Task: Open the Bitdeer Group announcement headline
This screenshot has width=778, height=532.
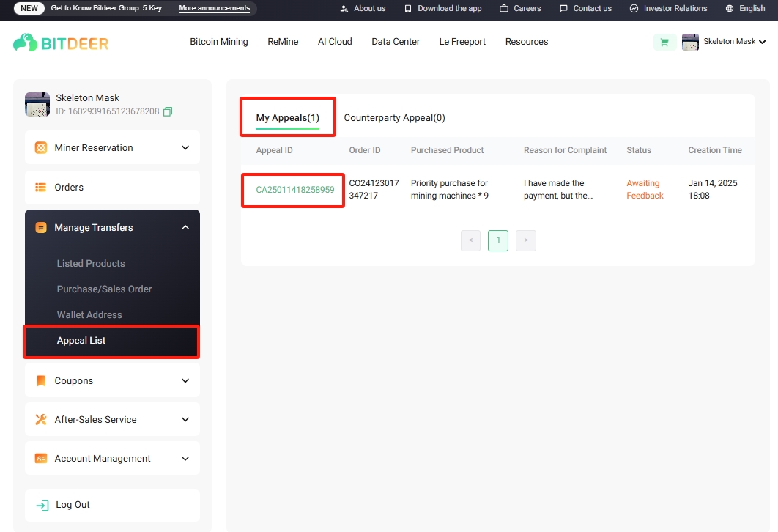Action: click(x=110, y=9)
